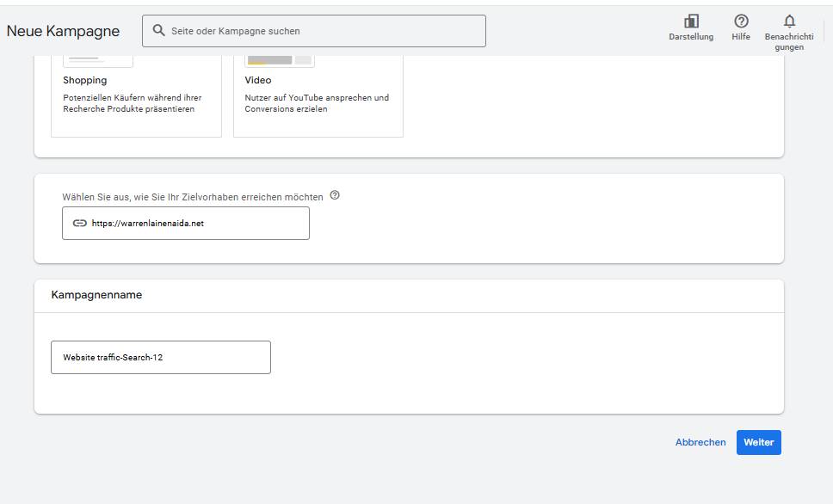Click the help icon beside Zielvorhaben prompt
The width and height of the screenshot is (833, 504).
tap(335, 195)
